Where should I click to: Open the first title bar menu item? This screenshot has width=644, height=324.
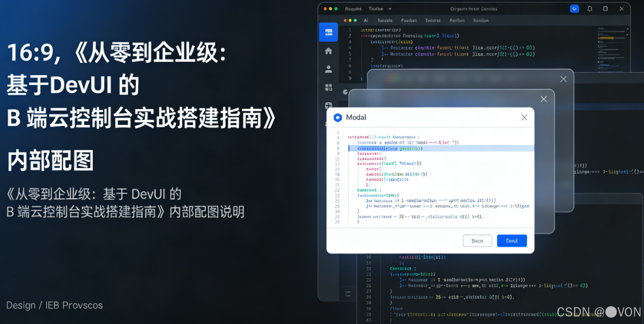[x=353, y=9]
